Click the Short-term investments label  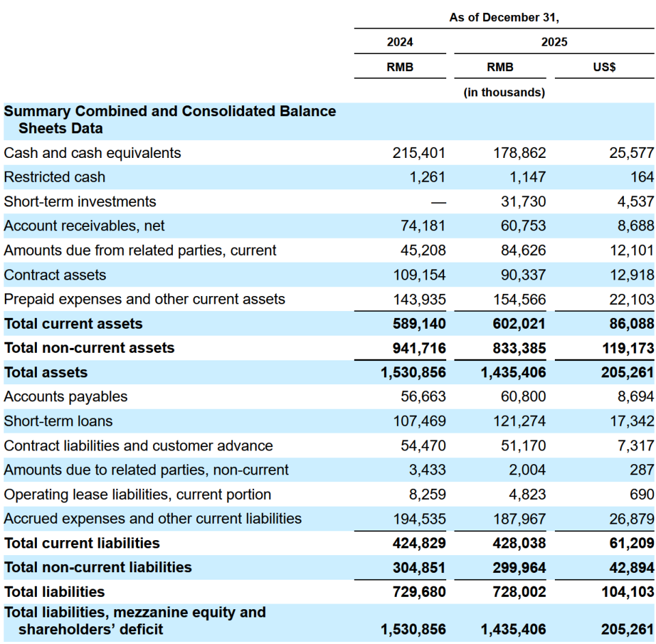click(x=80, y=202)
